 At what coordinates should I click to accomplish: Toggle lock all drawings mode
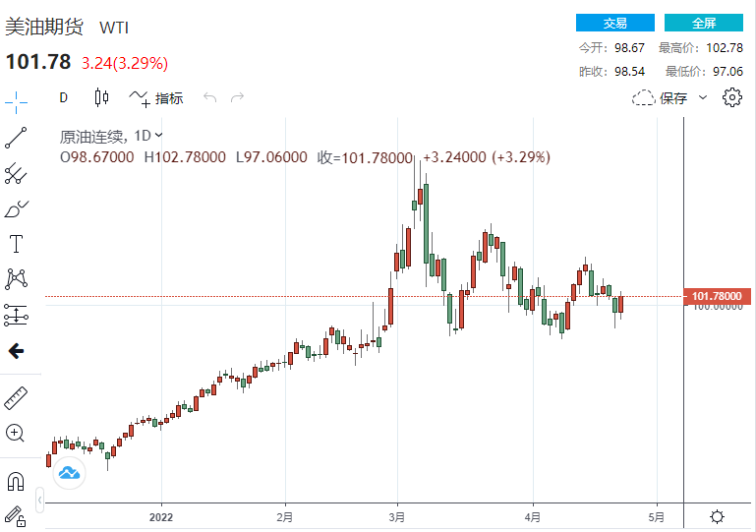(16, 514)
